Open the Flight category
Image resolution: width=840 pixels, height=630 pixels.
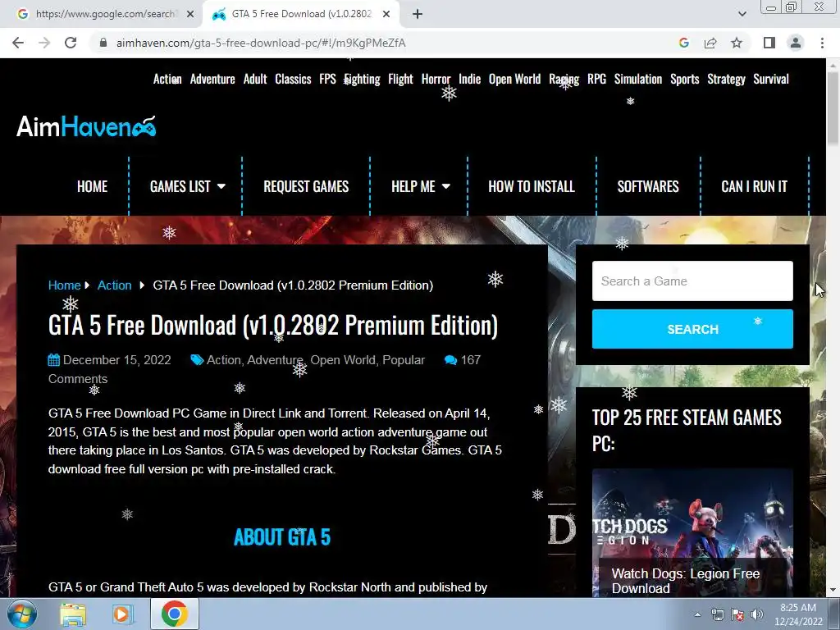point(400,80)
